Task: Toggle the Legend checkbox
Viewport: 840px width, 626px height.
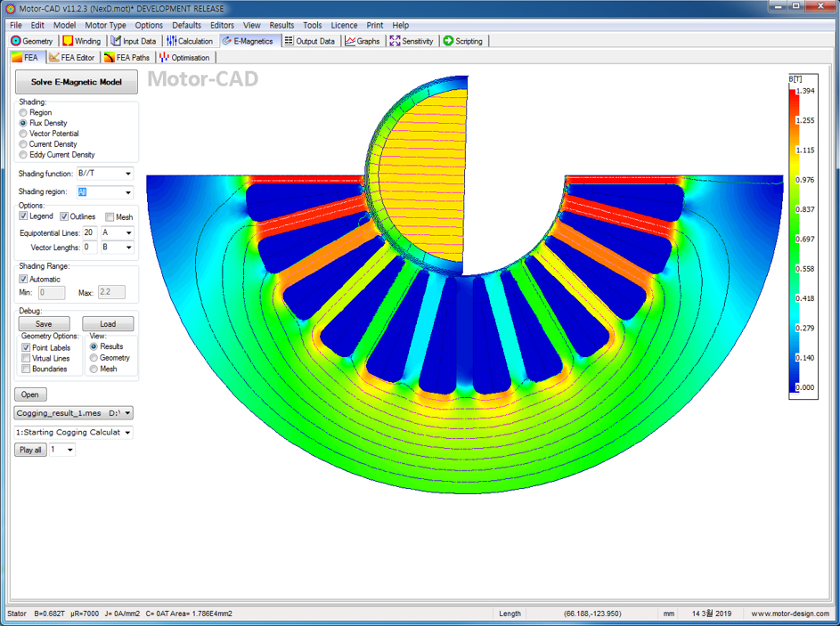Action: [23, 215]
